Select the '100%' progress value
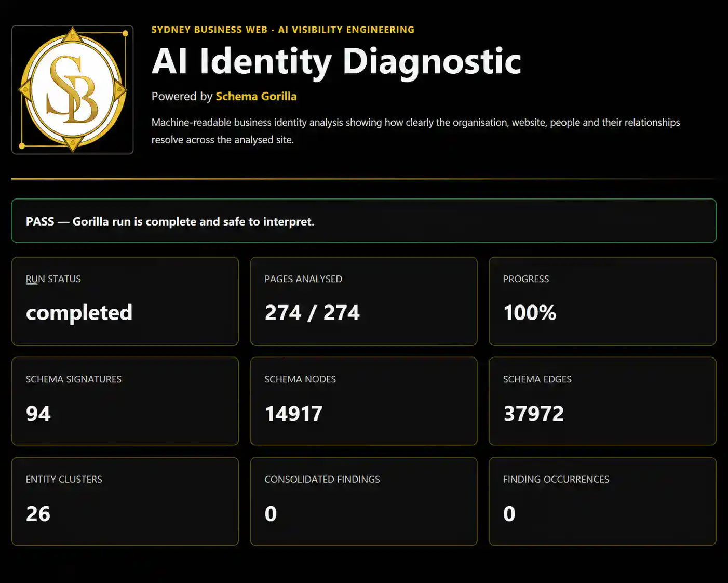Image resolution: width=728 pixels, height=583 pixels. (530, 313)
